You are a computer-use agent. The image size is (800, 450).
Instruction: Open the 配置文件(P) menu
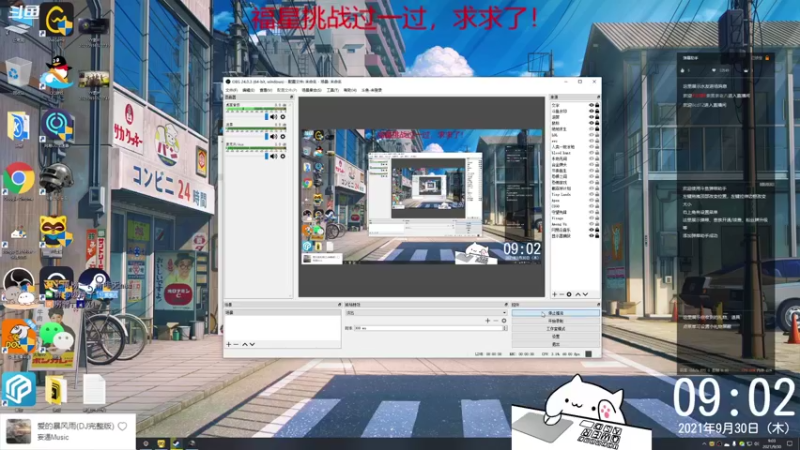[x=286, y=90]
